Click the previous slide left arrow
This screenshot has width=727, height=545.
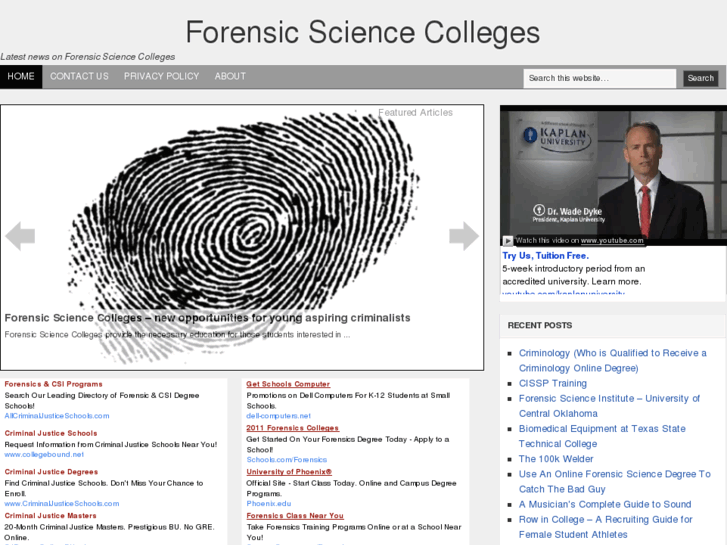[x=20, y=236]
